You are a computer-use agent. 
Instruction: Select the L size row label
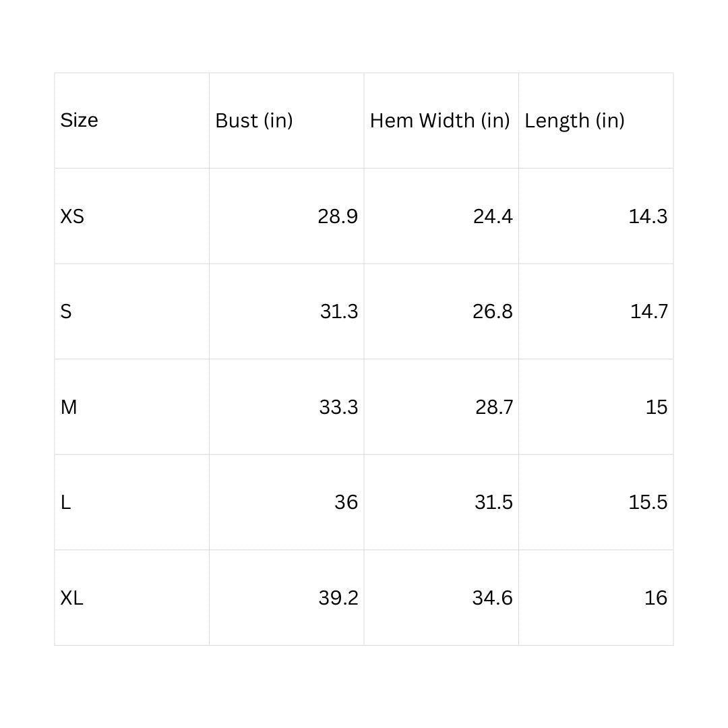tap(65, 502)
